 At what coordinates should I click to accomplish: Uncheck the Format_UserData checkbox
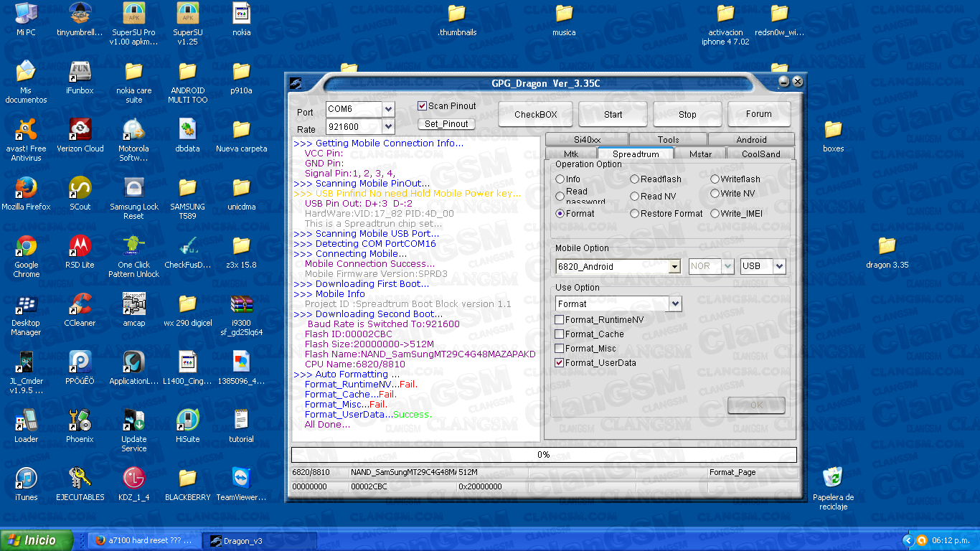coord(560,363)
